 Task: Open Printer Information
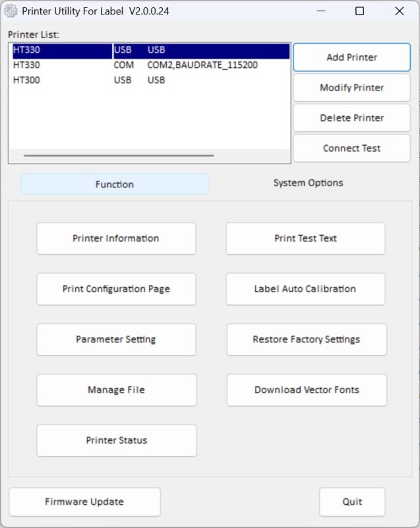click(x=116, y=238)
